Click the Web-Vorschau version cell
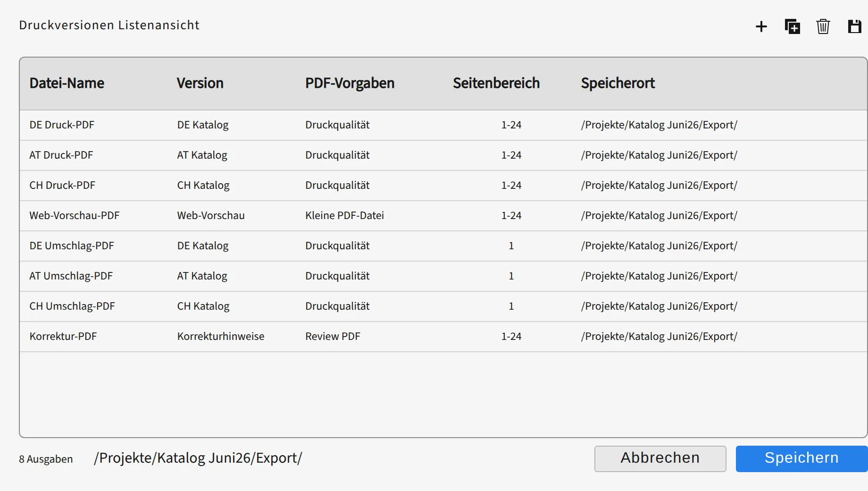The height and width of the screenshot is (491, 868). (x=211, y=216)
